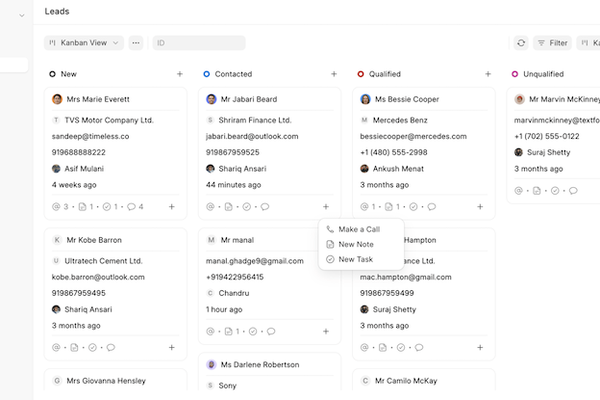
Task: Open quick actions on Marie Everett card
Action: tap(172, 207)
